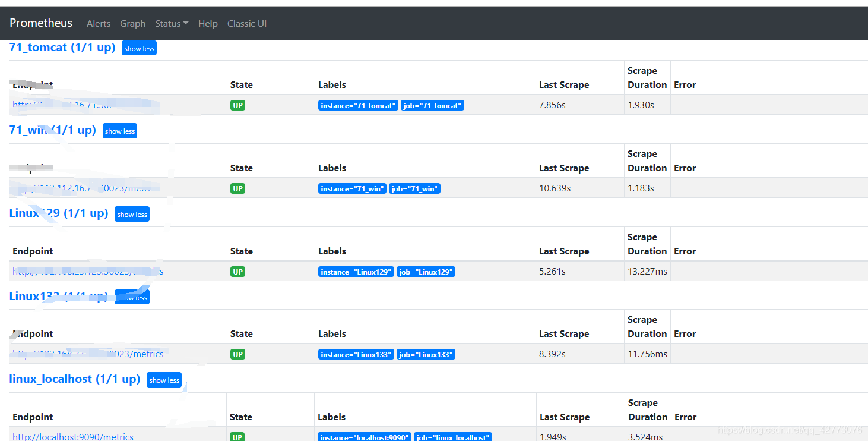The width and height of the screenshot is (868, 441).
Task: Click the 1.183s scrape duration value
Action: click(641, 188)
